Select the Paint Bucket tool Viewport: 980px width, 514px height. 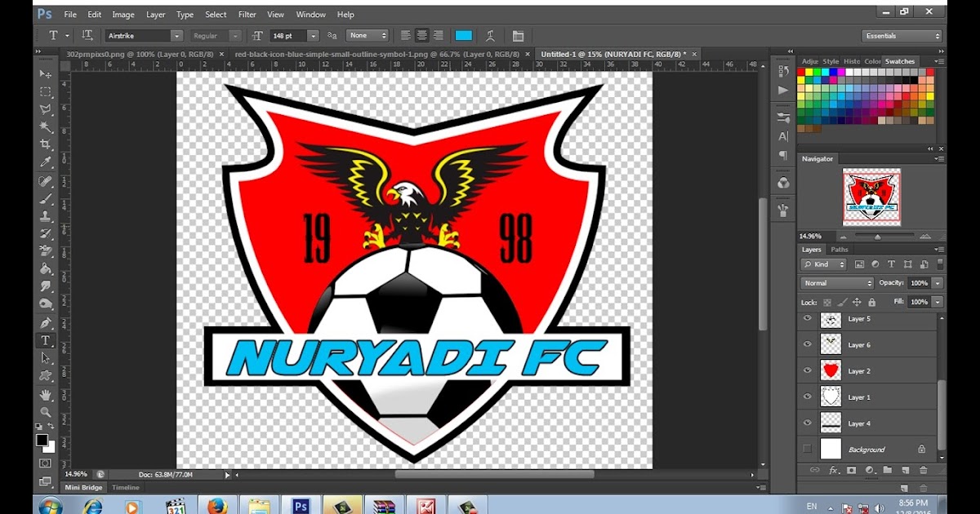click(x=46, y=269)
